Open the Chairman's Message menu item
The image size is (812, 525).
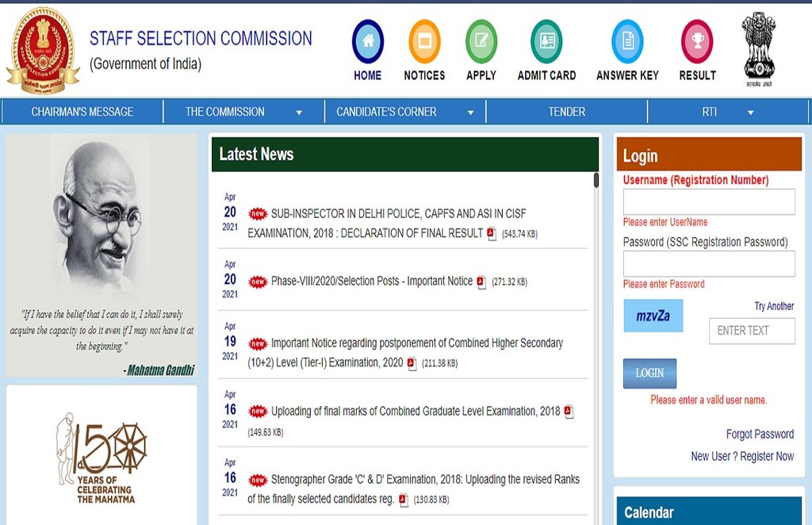(82, 112)
